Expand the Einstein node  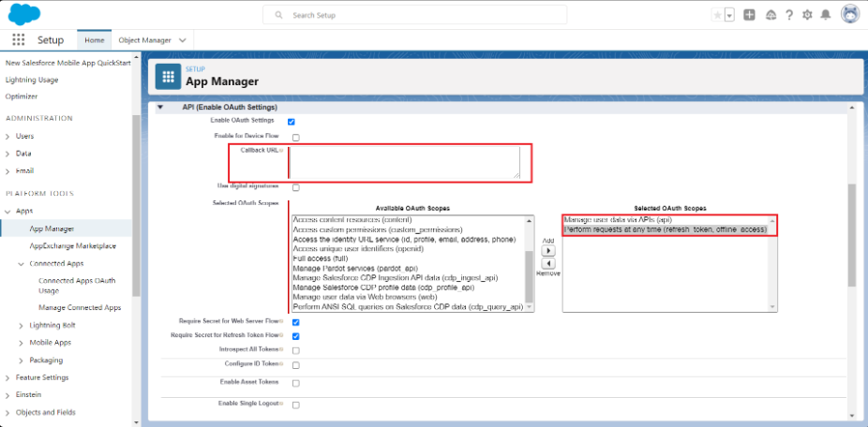pyautogui.click(x=7, y=395)
